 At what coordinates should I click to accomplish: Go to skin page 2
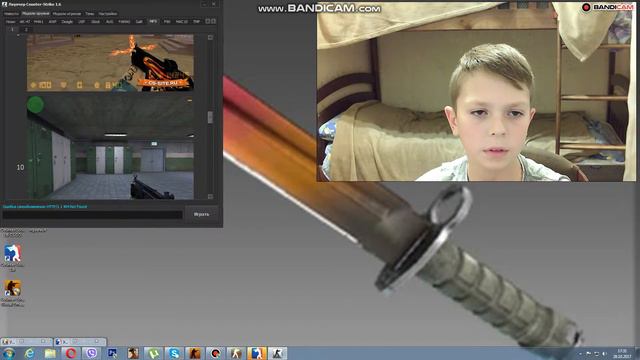pyautogui.click(x=26, y=29)
